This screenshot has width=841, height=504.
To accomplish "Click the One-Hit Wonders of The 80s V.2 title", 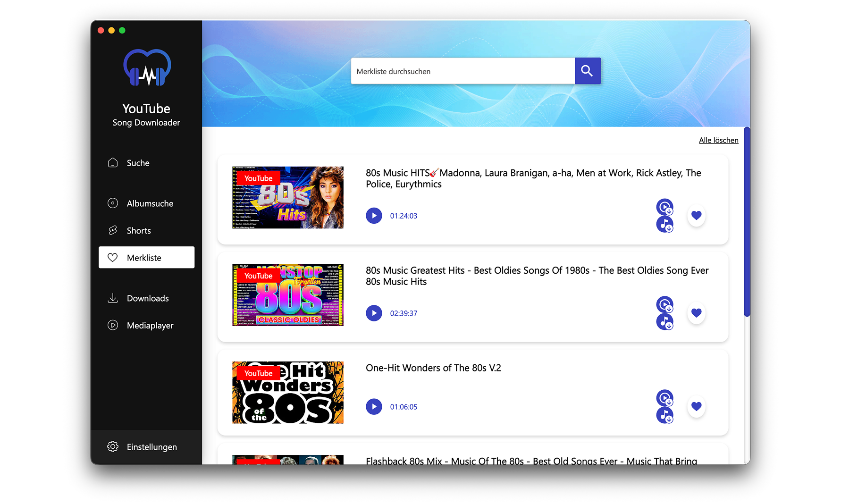I will pyautogui.click(x=433, y=368).
